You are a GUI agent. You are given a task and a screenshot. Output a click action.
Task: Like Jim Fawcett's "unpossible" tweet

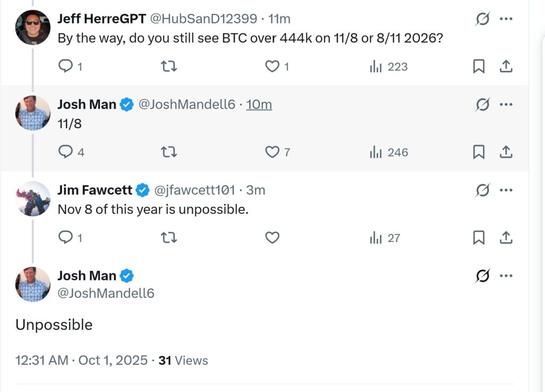272,238
